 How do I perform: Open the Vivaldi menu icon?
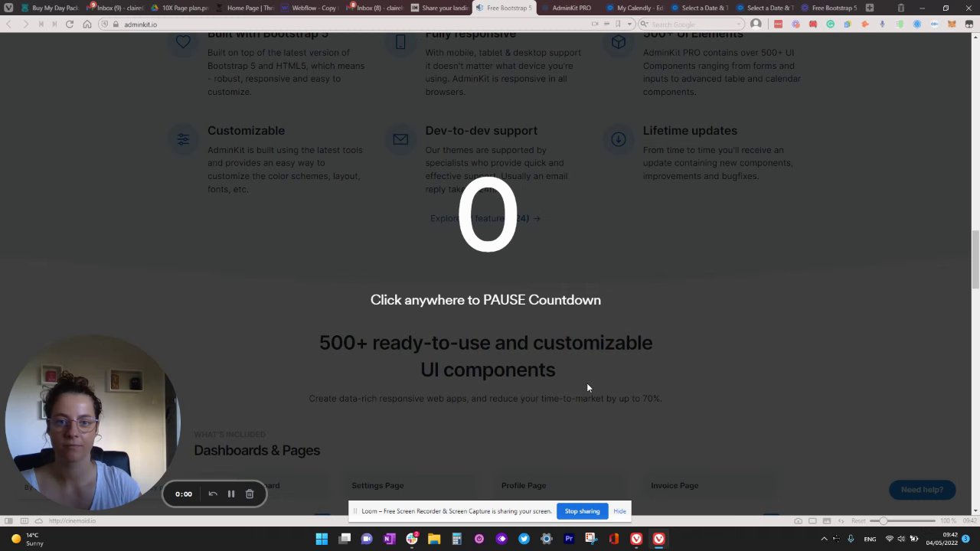tap(8, 8)
